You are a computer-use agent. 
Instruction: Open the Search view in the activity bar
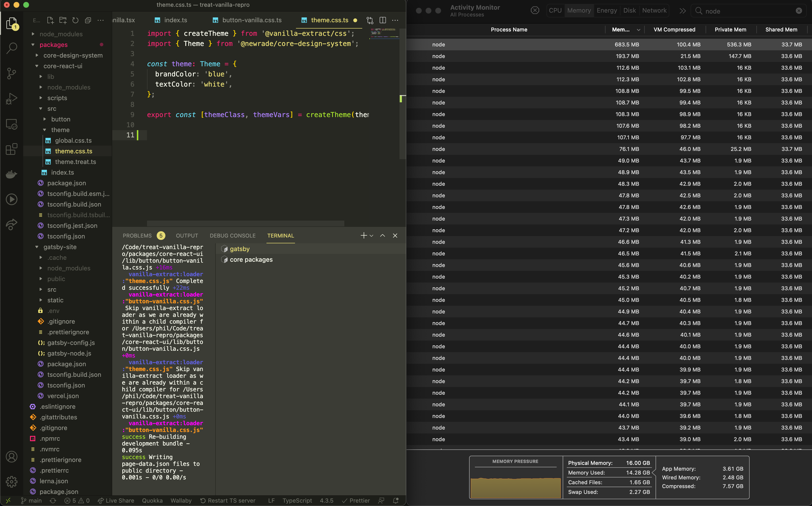pyautogui.click(x=12, y=48)
